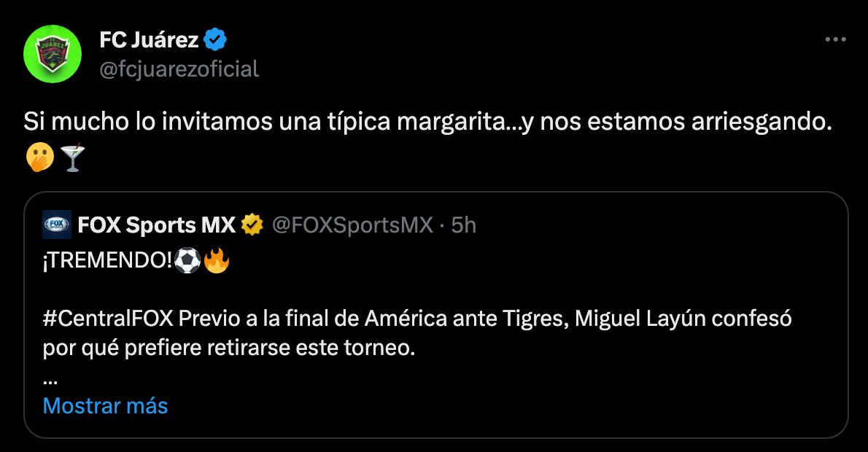Open the @fcjuarezoficial handle
This screenshot has width=868, height=452.
coord(179,69)
